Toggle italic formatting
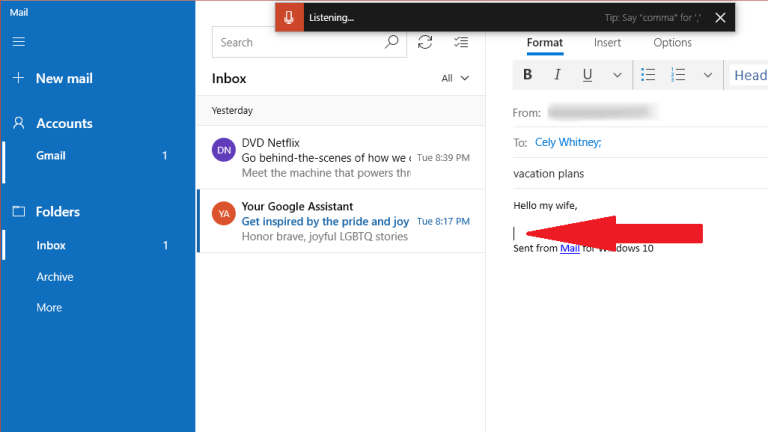The image size is (768, 432). tap(557, 74)
